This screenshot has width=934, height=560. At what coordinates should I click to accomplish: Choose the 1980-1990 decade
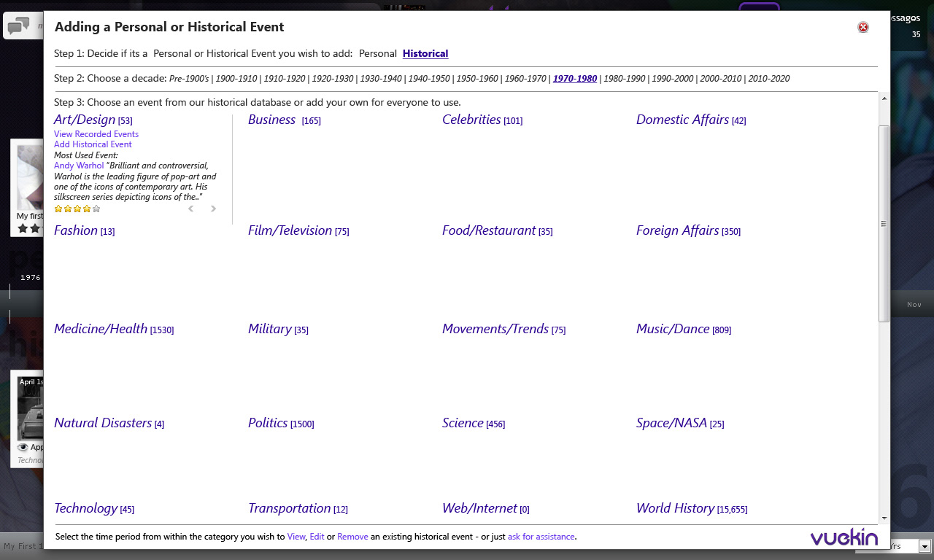tap(625, 79)
